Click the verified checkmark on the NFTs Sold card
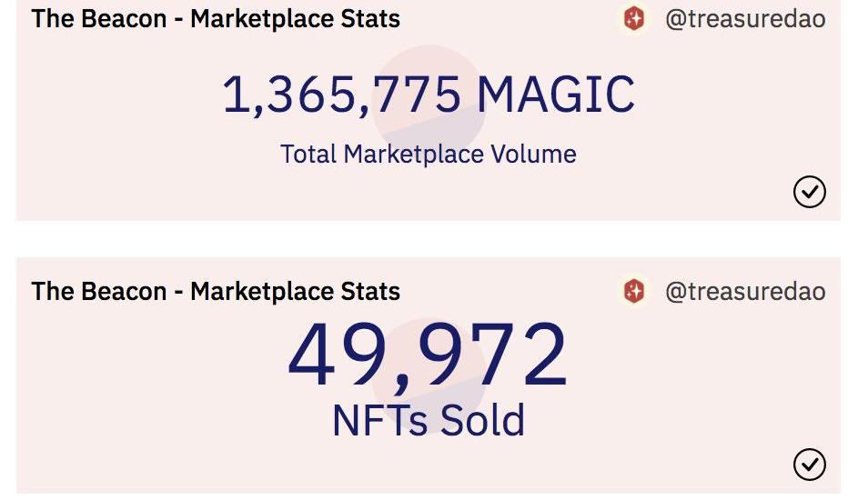The height and width of the screenshot is (500, 868). tap(809, 465)
